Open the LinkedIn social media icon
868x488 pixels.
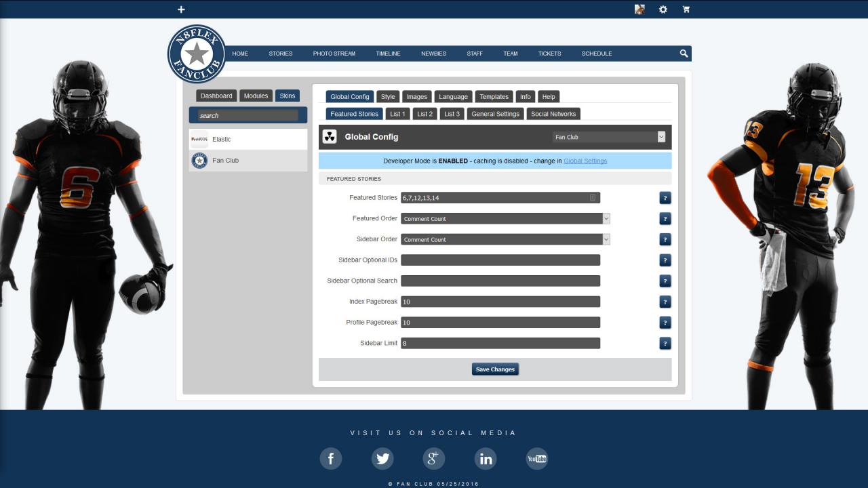pos(486,459)
